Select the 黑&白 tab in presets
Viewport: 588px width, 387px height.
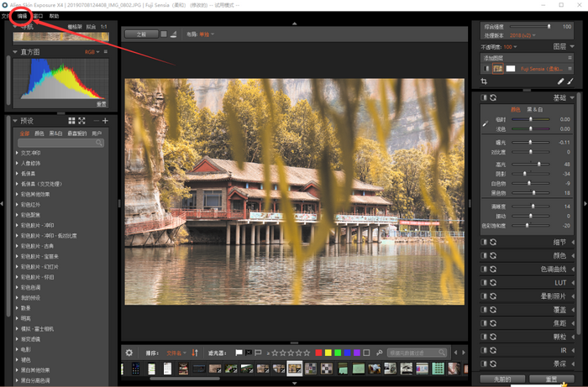click(55, 133)
